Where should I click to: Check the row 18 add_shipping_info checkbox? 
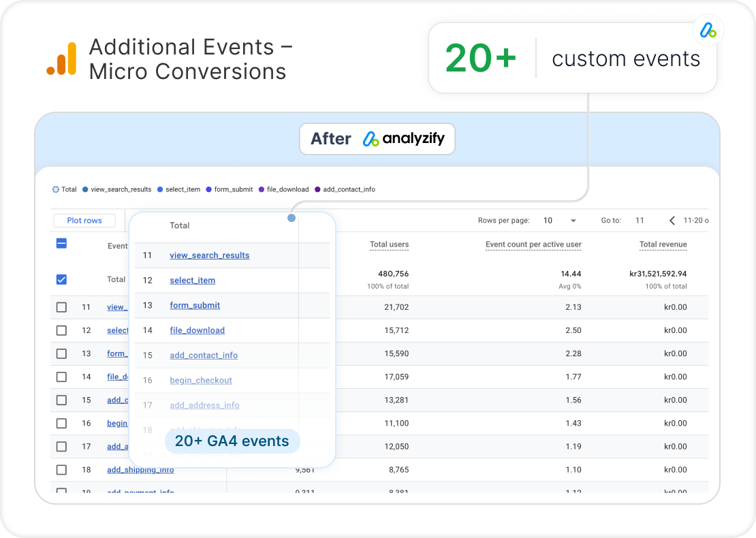pos(61,469)
